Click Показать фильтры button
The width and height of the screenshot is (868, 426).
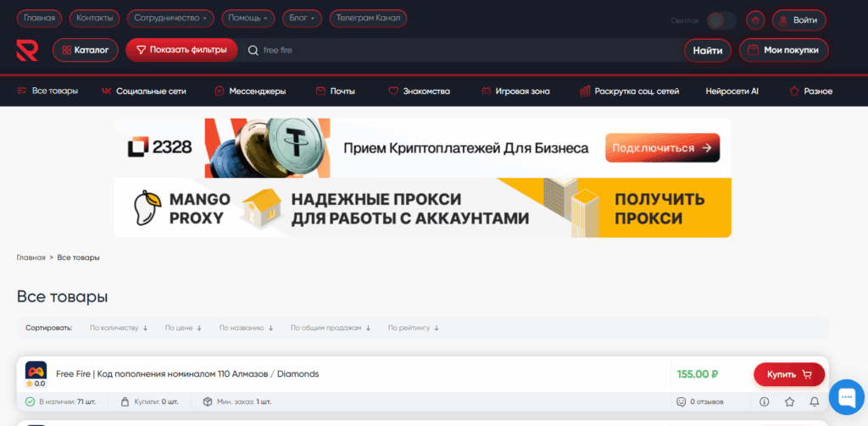(181, 50)
